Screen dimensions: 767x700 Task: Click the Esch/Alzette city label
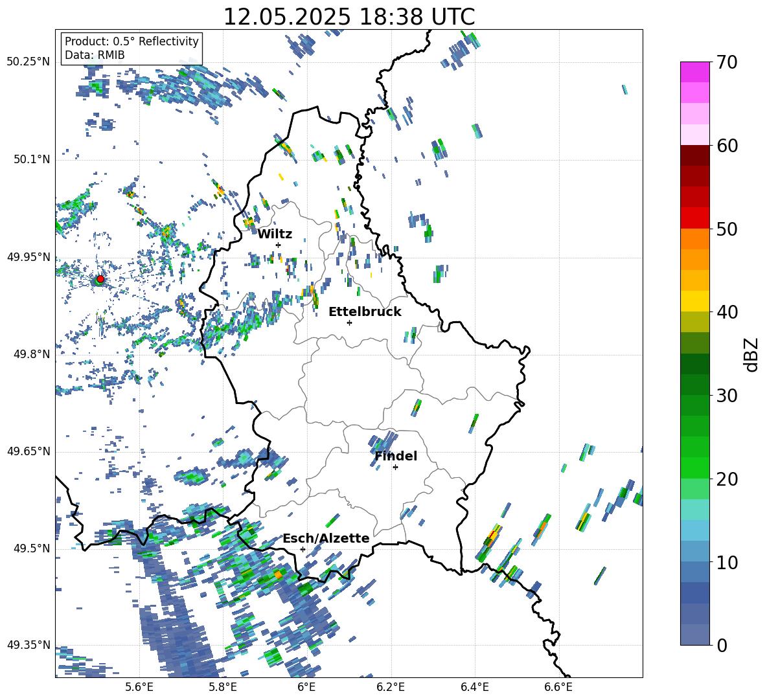pyautogui.click(x=326, y=538)
